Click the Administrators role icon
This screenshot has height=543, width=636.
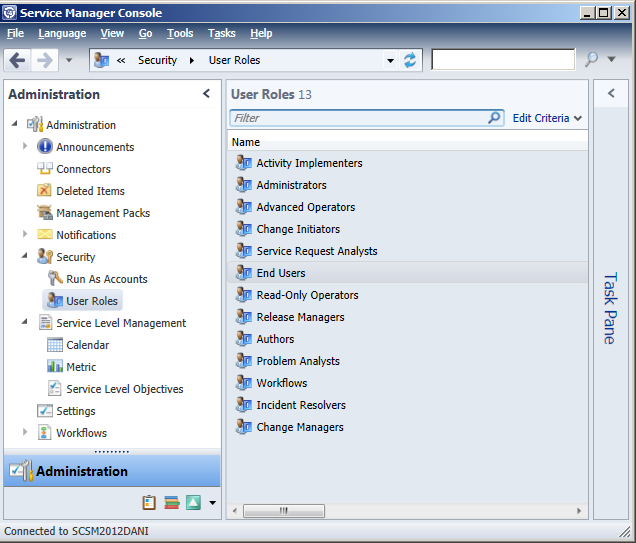[x=244, y=185]
